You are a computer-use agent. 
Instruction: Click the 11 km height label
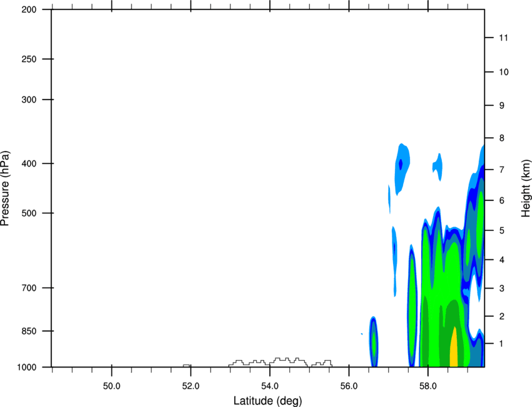click(503, 38)
